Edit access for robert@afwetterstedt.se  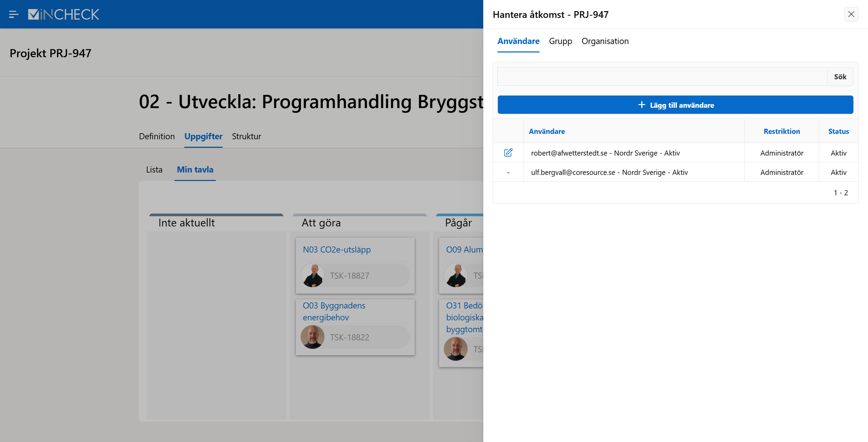[x=508, y=153]
